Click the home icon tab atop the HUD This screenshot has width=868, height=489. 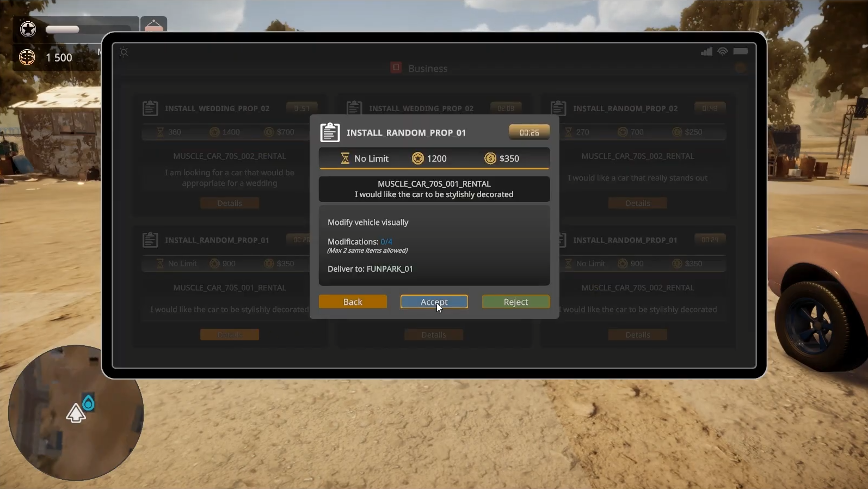click(x=154, y=25)
